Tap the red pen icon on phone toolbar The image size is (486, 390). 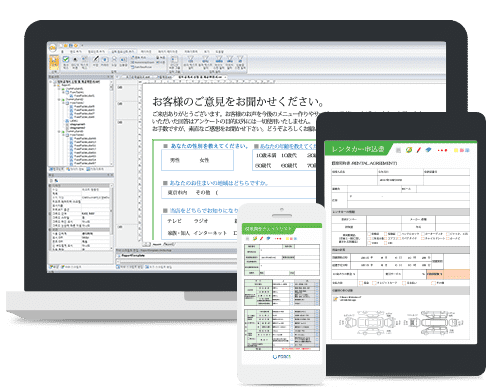(261, 238)
